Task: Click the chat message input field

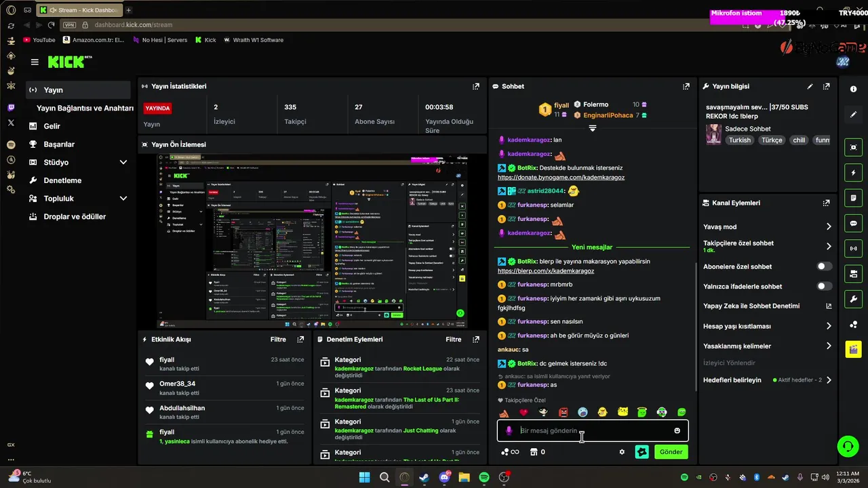Action: coord(593,430)
